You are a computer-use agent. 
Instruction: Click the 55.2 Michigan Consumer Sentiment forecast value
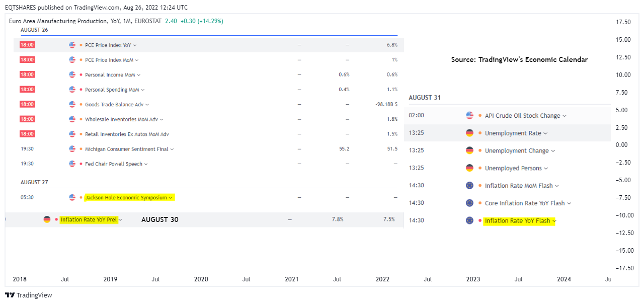344,149
